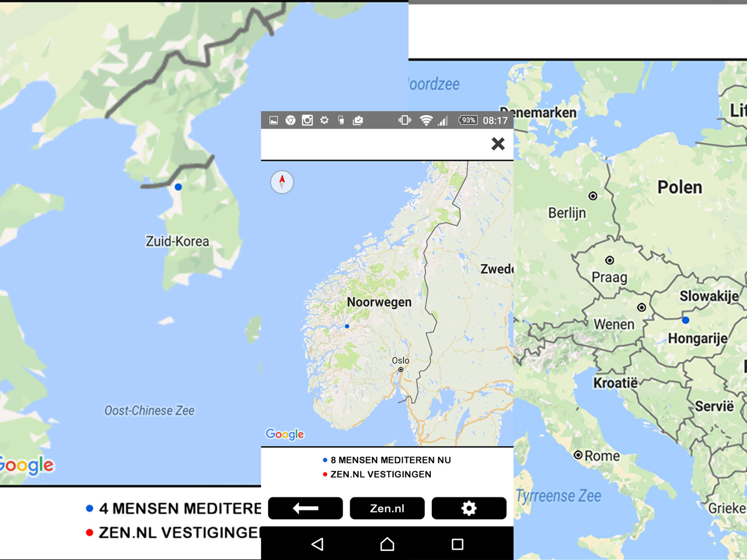Select the blue dot near Hongarije
The height and width of the screenshot is (560, 747).
685,320
